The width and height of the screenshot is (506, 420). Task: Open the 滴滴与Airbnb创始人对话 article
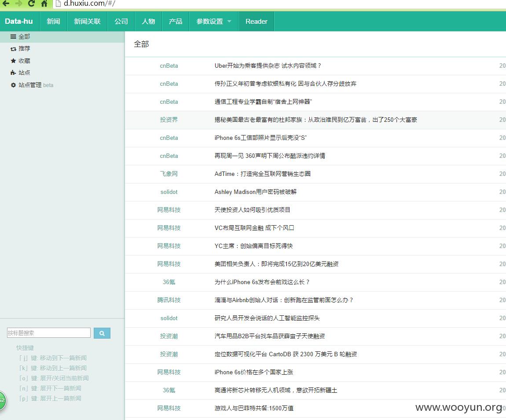coord(284,300)
